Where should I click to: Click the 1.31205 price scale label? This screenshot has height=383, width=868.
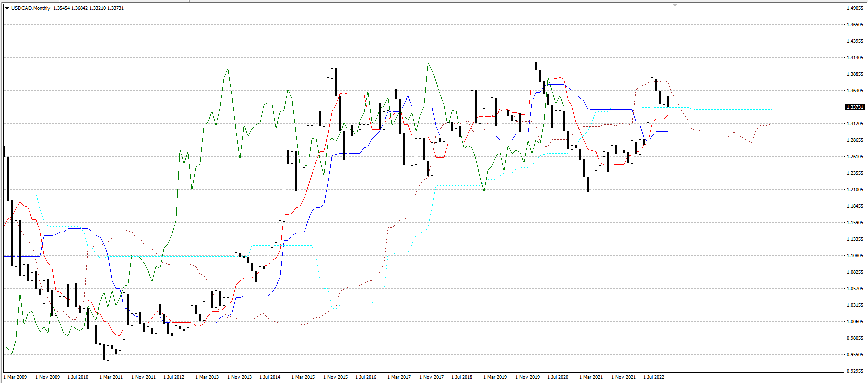855,124
